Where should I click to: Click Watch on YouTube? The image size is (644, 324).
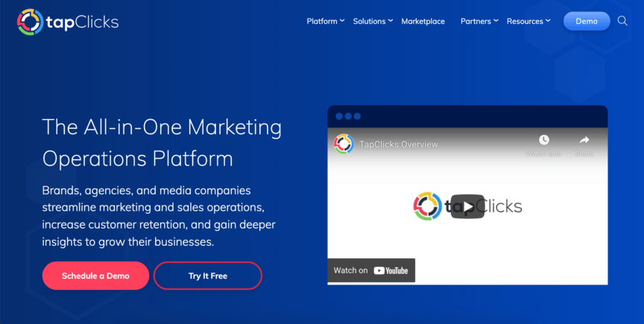pos(371,270)
